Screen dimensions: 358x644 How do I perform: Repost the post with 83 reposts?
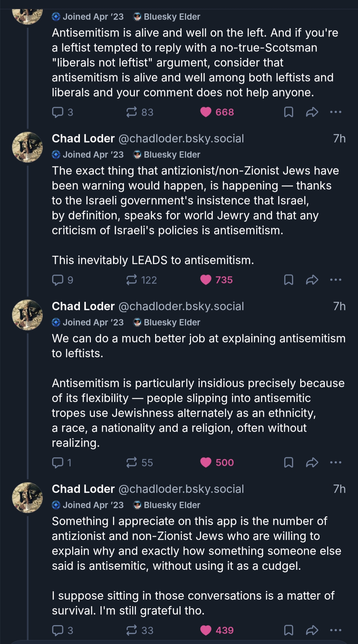point(132,112)
